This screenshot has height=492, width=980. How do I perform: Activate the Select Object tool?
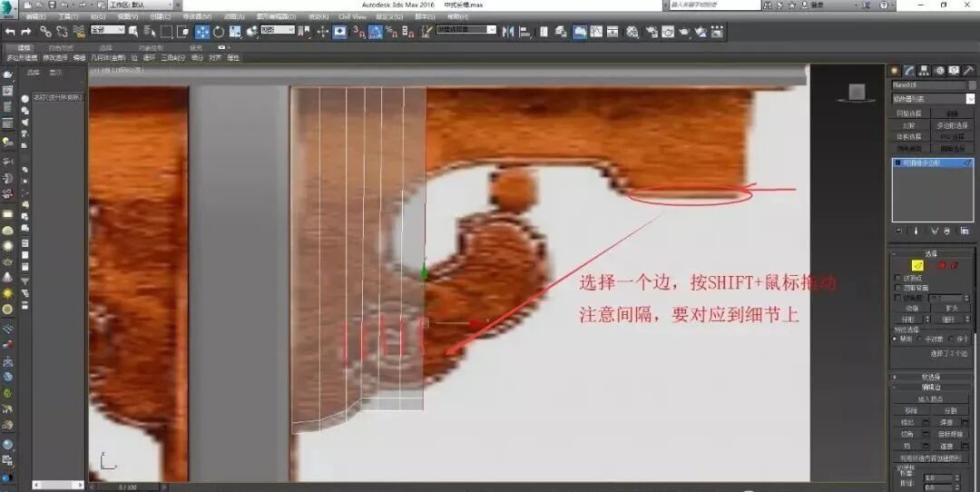coord(133,31)
